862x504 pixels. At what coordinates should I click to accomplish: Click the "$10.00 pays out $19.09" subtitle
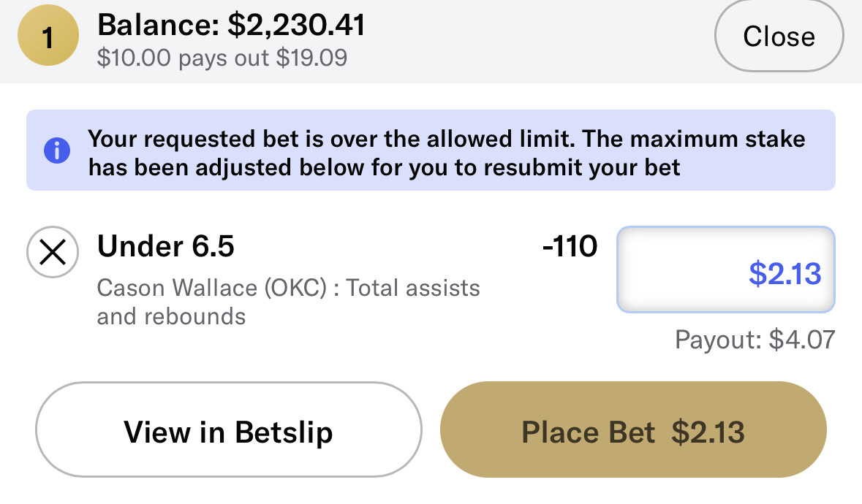tap(222, 58)
